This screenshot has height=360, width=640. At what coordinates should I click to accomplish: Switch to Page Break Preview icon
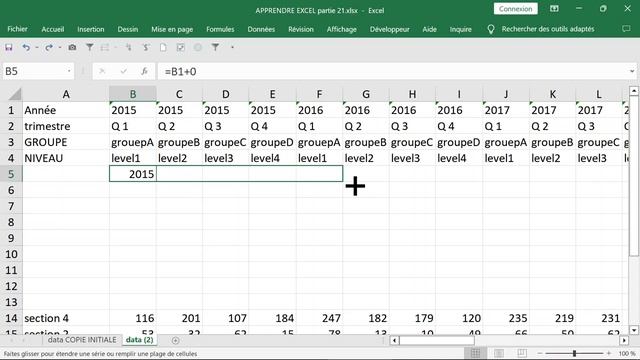point(522,353)
